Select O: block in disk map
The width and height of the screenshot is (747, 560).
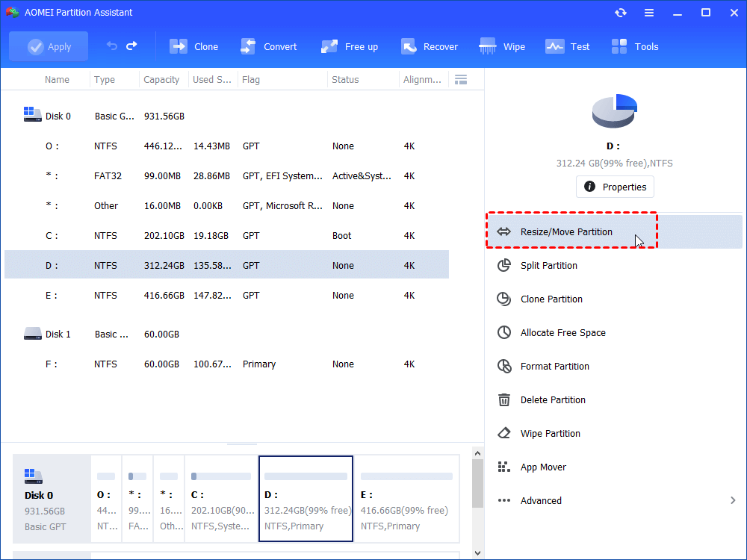click(x=106, y=499)
